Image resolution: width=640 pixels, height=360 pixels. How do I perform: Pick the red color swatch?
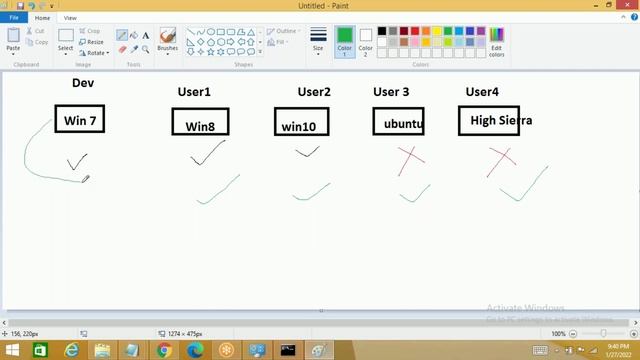point(415,31)
